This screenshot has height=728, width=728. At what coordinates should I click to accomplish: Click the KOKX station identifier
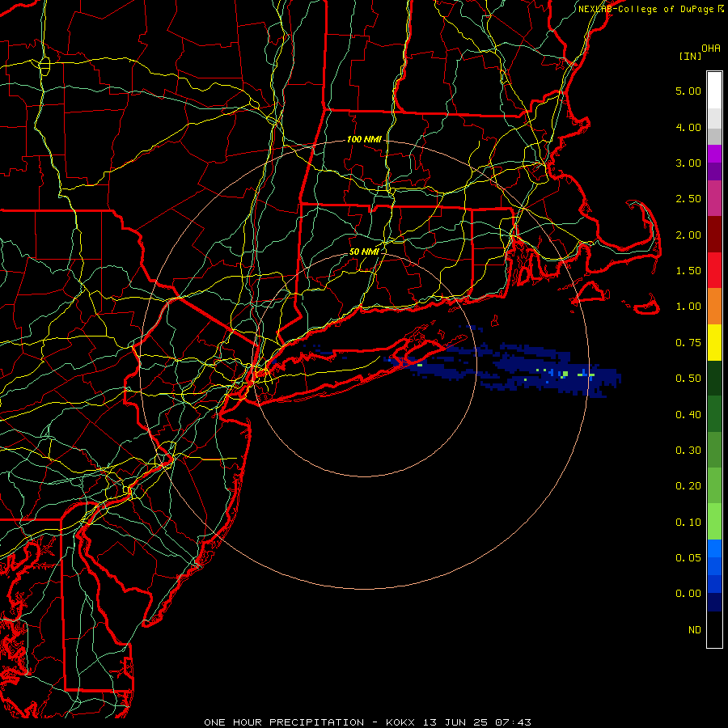(x=400, y=722)
